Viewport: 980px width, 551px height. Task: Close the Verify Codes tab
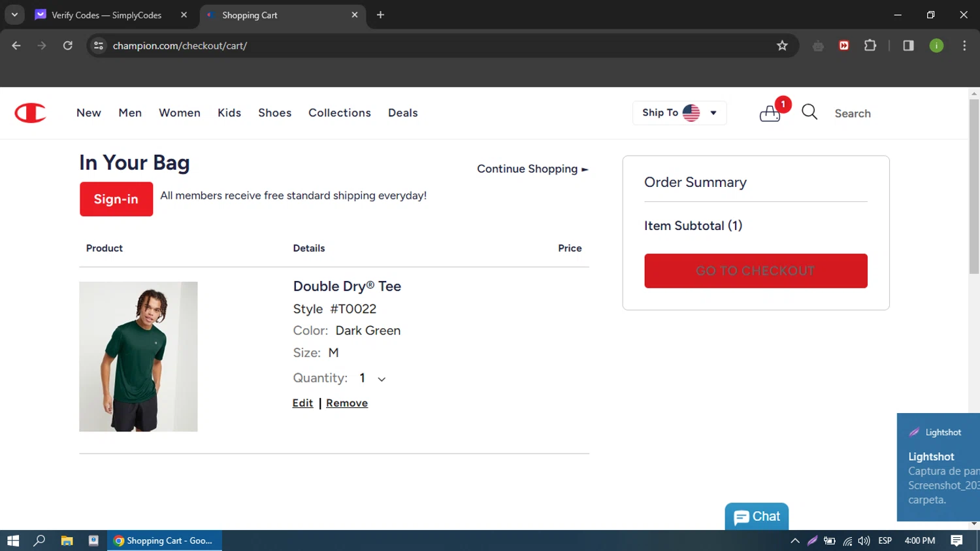coord(184,14)
